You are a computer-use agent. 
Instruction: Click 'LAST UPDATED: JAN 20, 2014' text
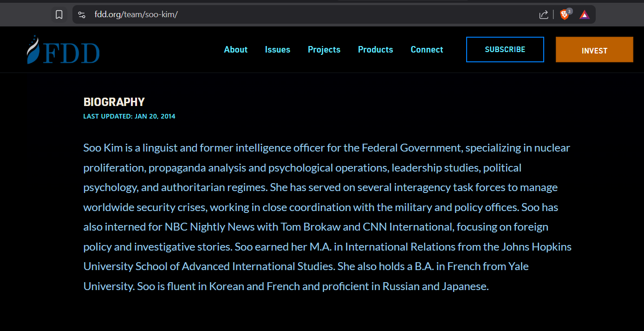130,116
